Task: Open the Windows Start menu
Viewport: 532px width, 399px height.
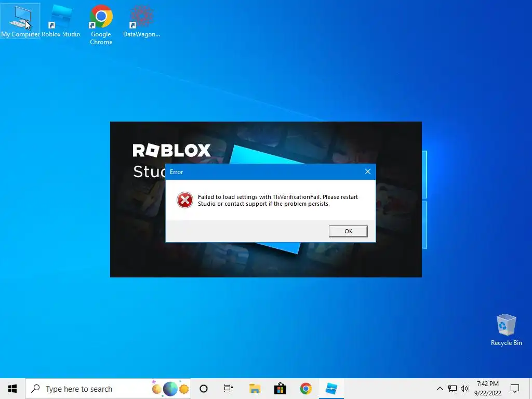Action: (x=12, y=389)
